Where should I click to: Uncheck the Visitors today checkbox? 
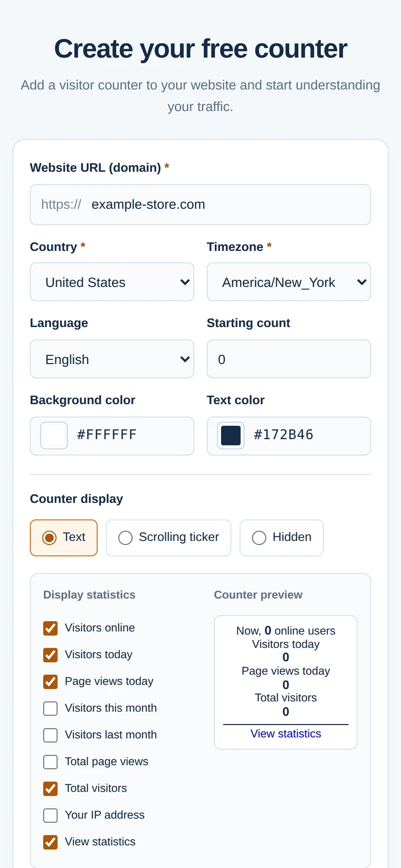point(50,655)
